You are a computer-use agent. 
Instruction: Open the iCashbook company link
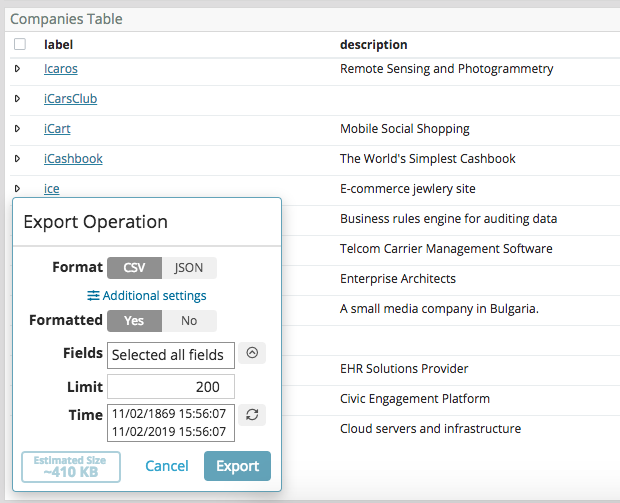pos(73,159)
